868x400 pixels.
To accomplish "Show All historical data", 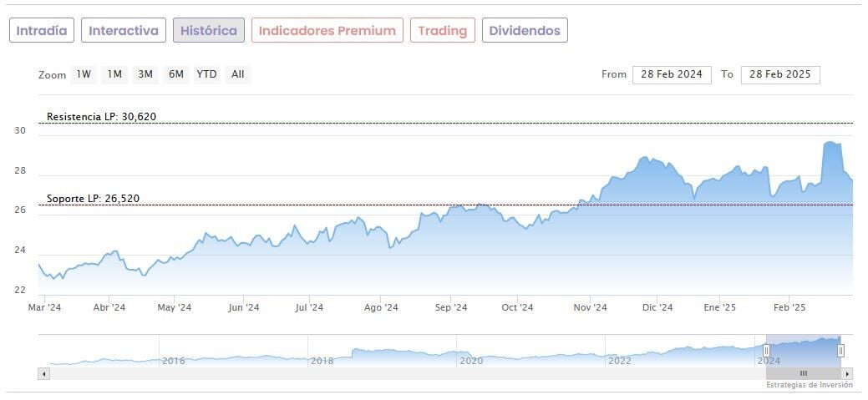I will click(238, 74).
